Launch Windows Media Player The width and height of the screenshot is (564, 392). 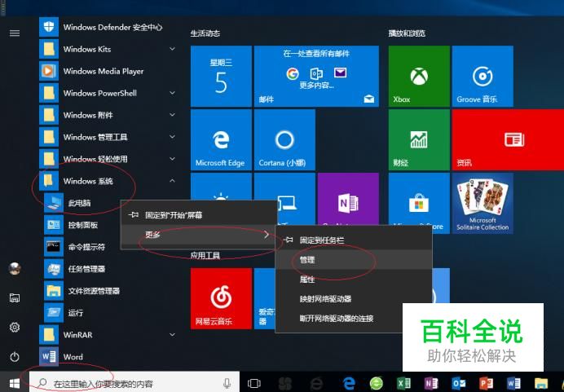(x=108, y=71)
